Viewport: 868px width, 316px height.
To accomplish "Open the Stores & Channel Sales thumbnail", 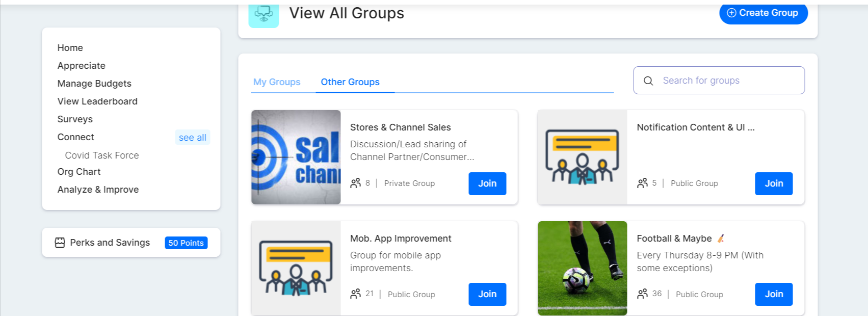I will point(296,157).
